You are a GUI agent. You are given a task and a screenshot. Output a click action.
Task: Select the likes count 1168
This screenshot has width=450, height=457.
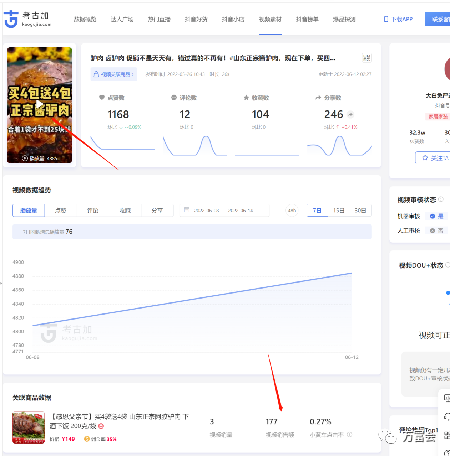coord(118,115)
